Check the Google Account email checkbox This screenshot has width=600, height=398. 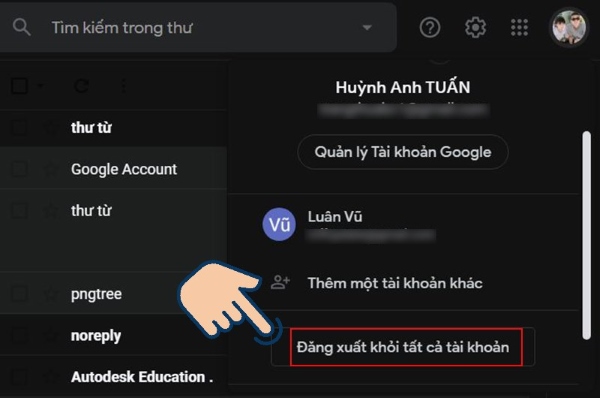[18, 169]
